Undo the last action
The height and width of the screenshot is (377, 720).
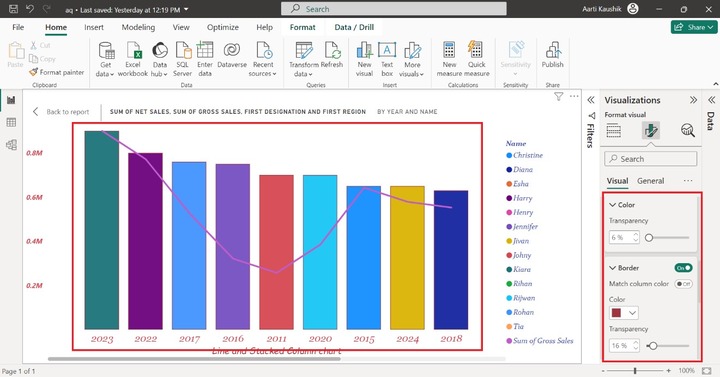[30, 9]
